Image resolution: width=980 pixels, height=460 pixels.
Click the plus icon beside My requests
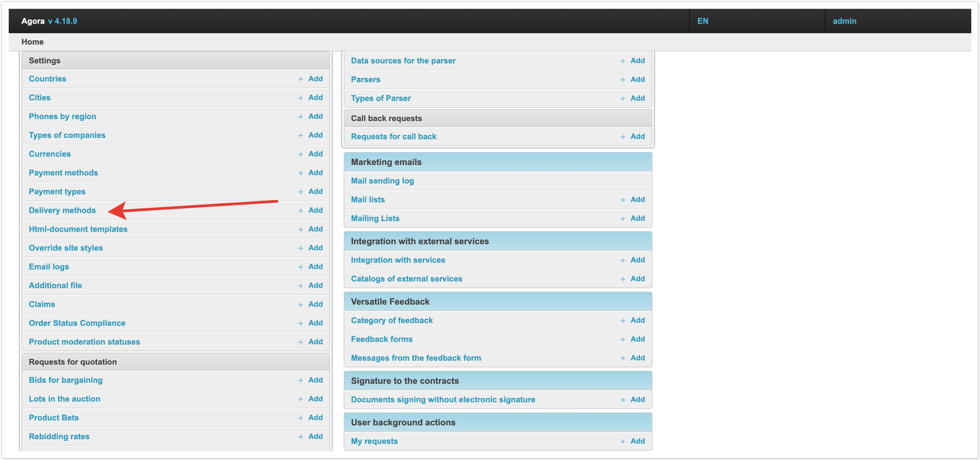click(623, 442)
